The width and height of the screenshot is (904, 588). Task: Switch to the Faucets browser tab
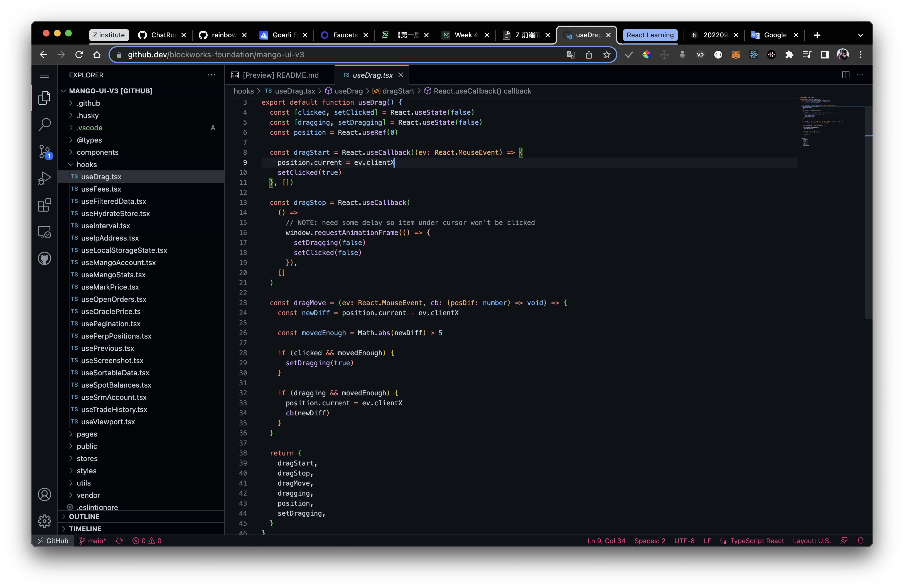[345, 35]
